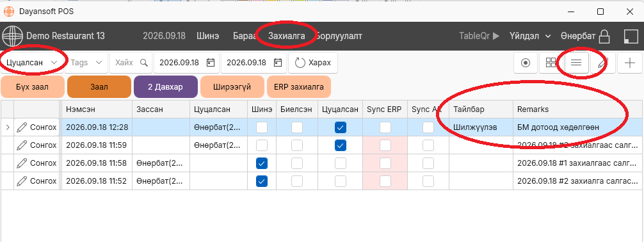
Task: Select the 2 Давхар filter button
Action: tap(166, 86)
